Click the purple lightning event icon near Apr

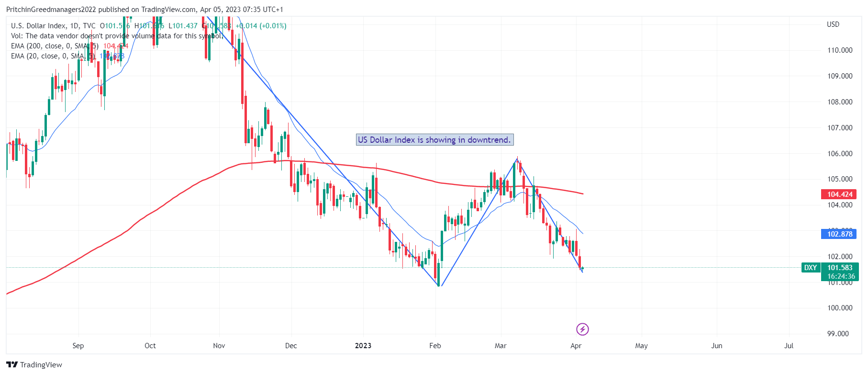coord(582,329)
